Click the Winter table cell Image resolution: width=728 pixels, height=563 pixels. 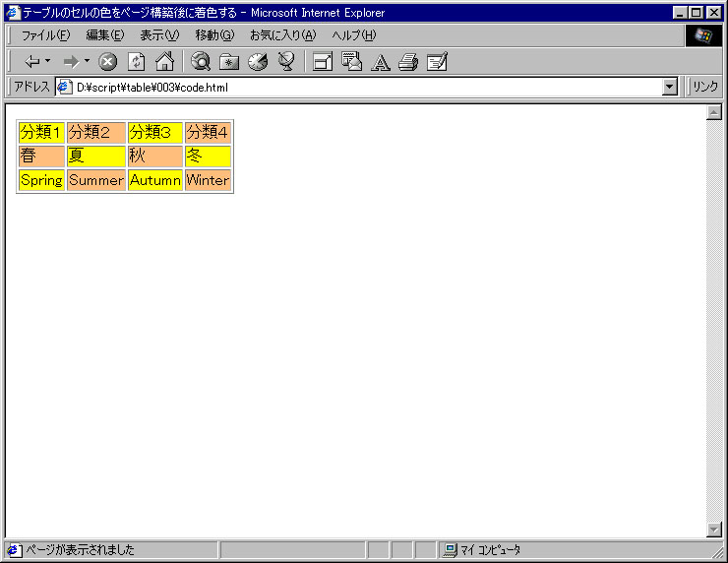[x=208, y=180]
